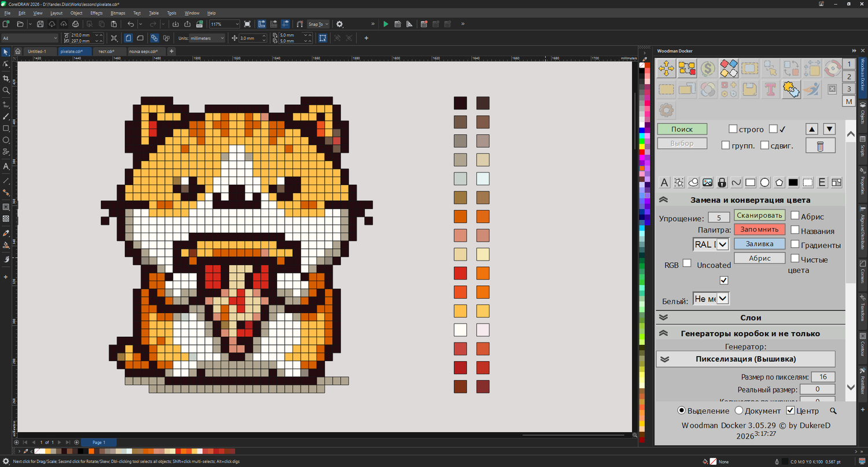868x467 pixels.
Task: Select the Crop tool in toolbox
Action: (x=6, y=78)
